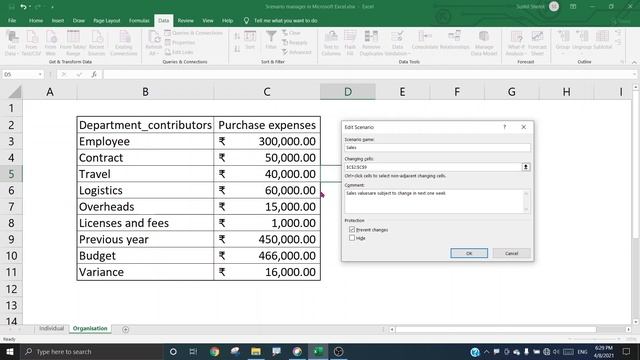Collapse the ribbon with the chevron
Image resolution: width=640 pixels, height=360 pixels.
pos(634,62)
